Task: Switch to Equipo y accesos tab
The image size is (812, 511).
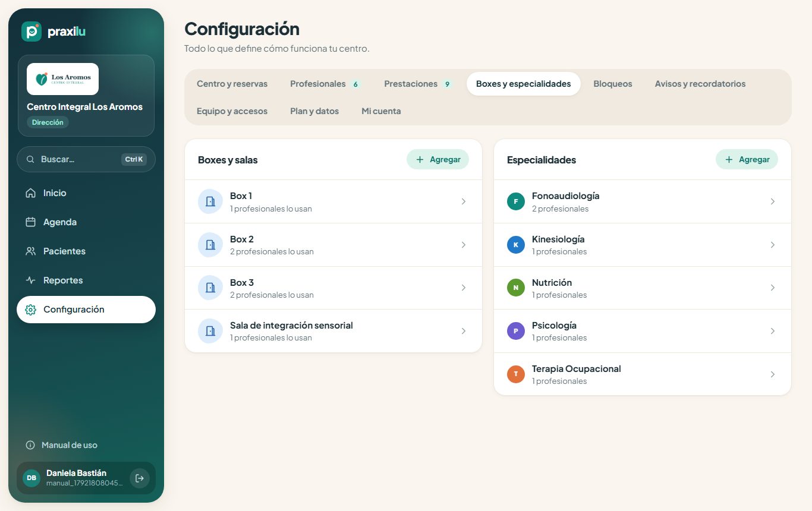Action: [232, 111]
